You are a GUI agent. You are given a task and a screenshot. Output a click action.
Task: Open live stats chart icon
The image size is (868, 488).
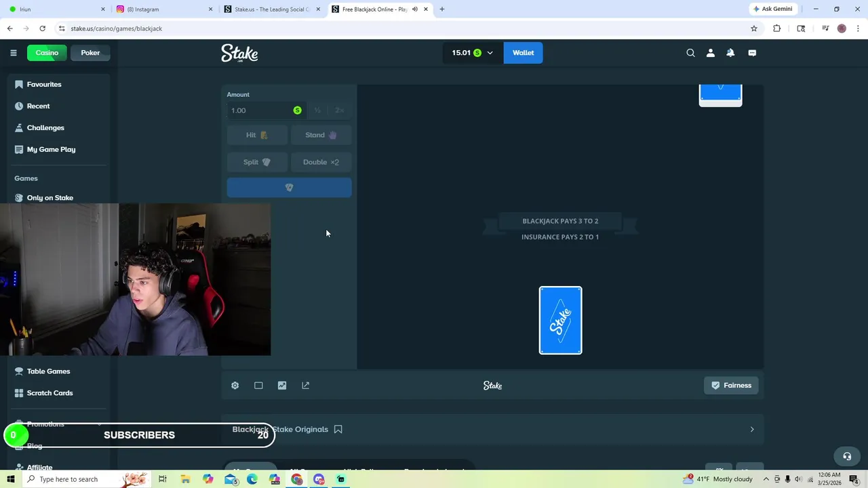point(282,385)
